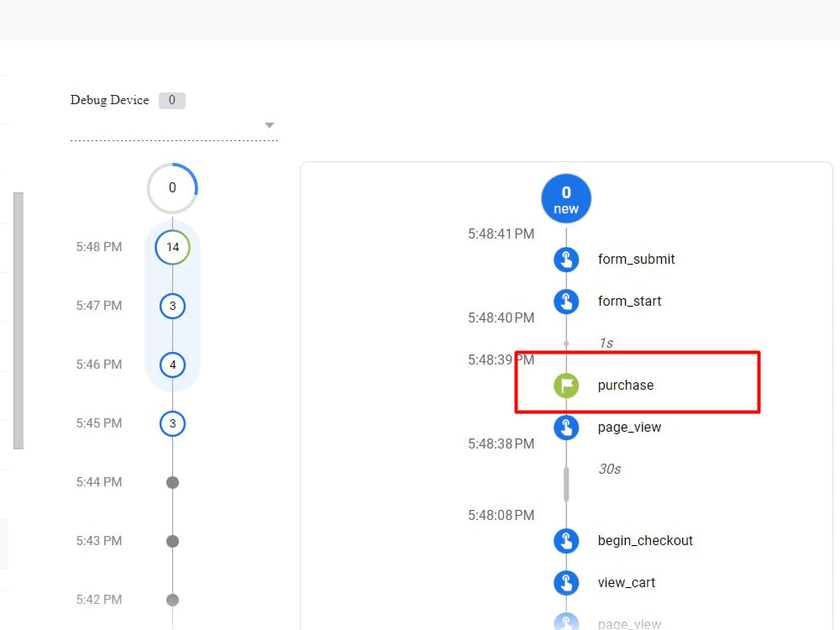Image resolution: width=840 pixels, height=630 pixels.
Task: Open the form_submit event label
Action: point(636,260)
